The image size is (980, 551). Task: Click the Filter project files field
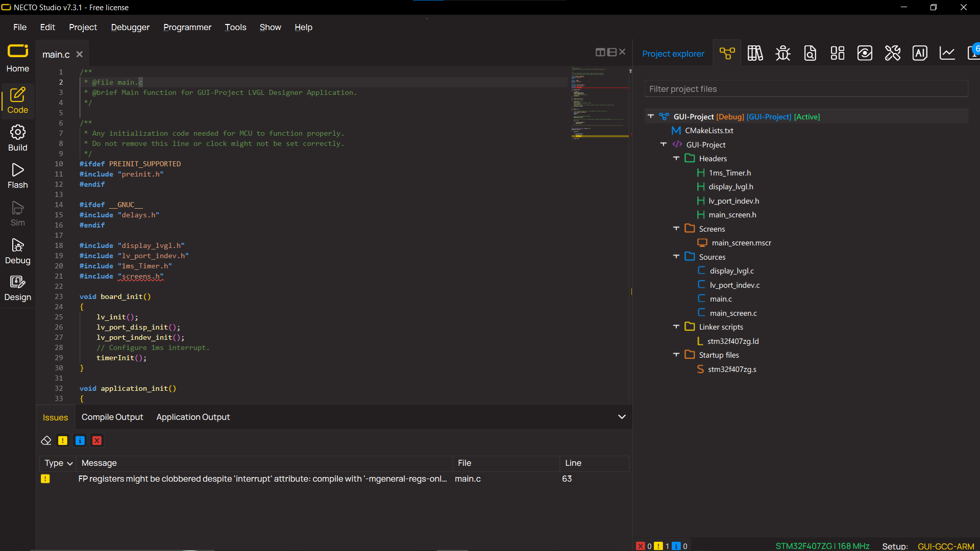pos(805,89)
